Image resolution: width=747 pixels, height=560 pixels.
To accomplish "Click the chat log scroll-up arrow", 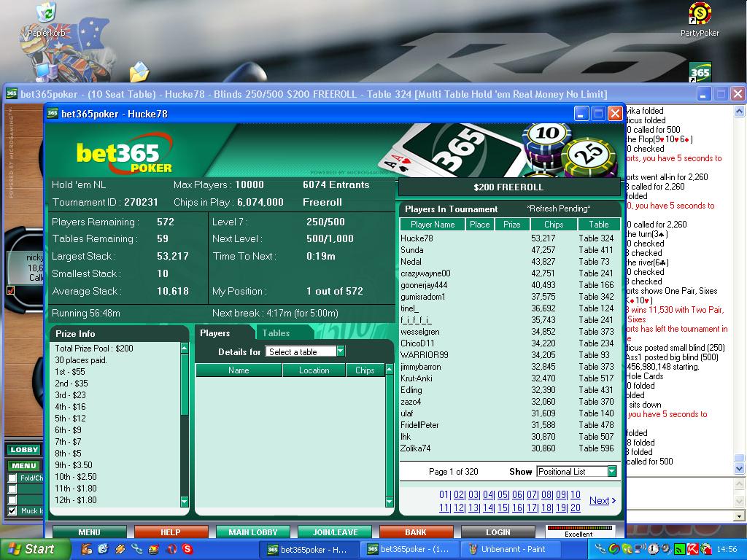I will coord(739,112).
